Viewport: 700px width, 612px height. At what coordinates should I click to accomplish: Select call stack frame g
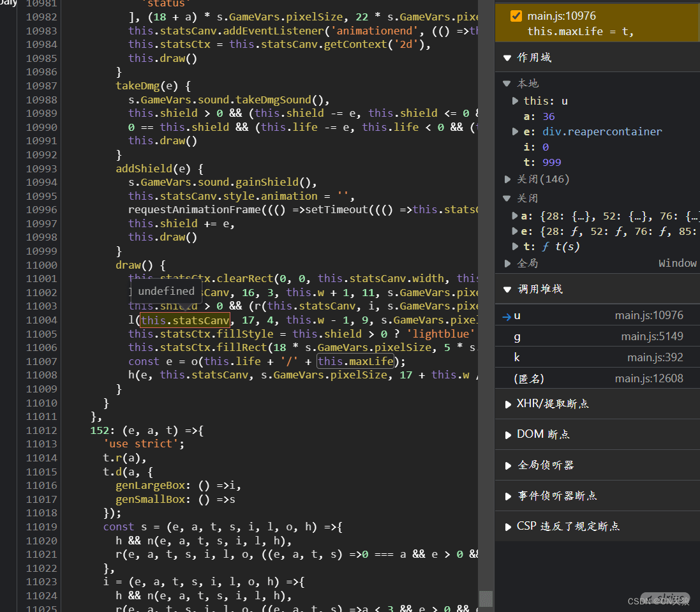point(518,336)
